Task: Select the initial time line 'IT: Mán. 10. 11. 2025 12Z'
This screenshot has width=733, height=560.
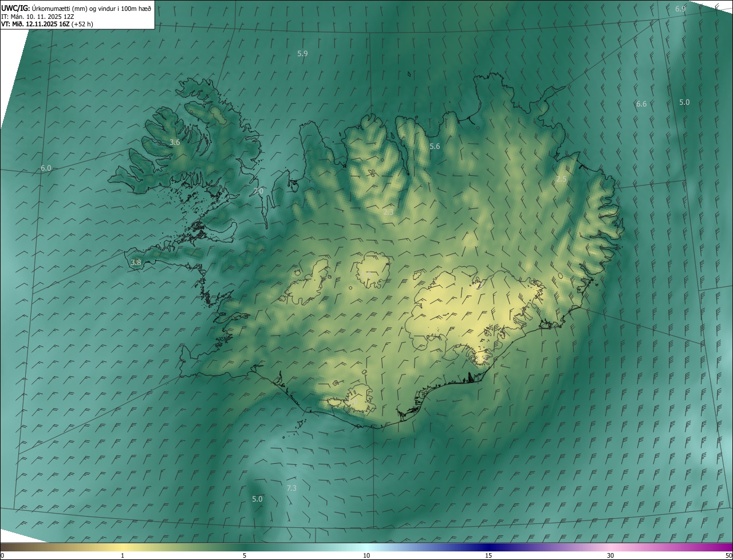Action: pos(38,16)
